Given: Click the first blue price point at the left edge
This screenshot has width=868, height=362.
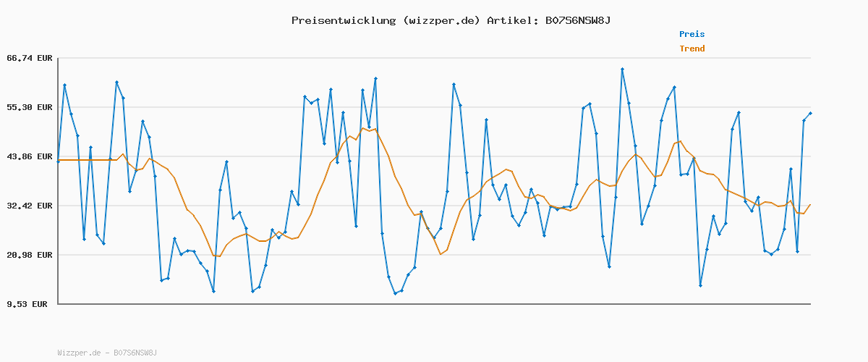Looking at the screenshot, I should pos(59,161).
